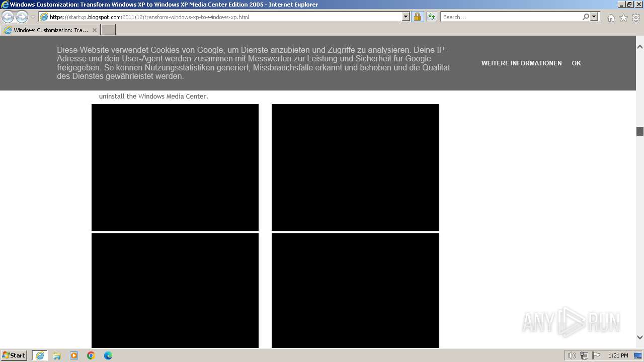Open the search provider dropdown arrow
This screenshot has height=362, width=644.
pos(594,17)
